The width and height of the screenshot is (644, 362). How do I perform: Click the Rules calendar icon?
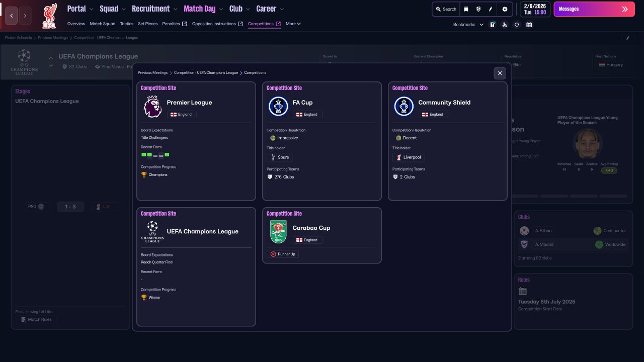[523, 291]
